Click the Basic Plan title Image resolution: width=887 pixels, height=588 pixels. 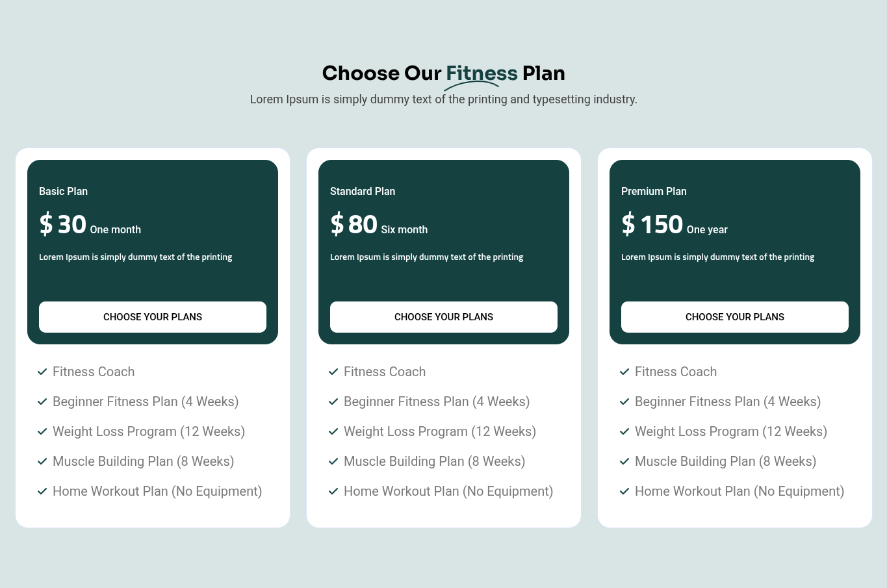[x=63, y=191]
